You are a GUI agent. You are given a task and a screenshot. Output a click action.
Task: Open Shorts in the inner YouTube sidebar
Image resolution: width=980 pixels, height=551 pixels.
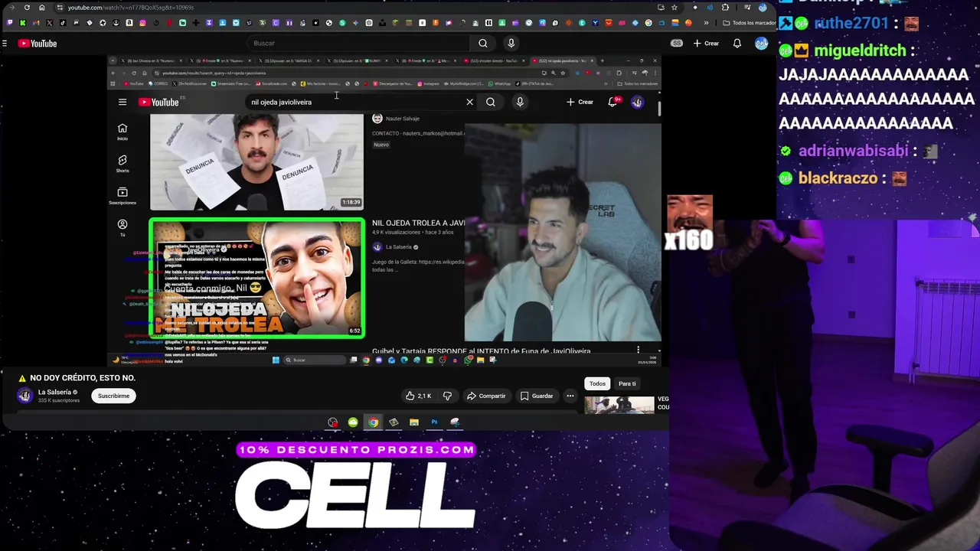click(x=122, y=164)
